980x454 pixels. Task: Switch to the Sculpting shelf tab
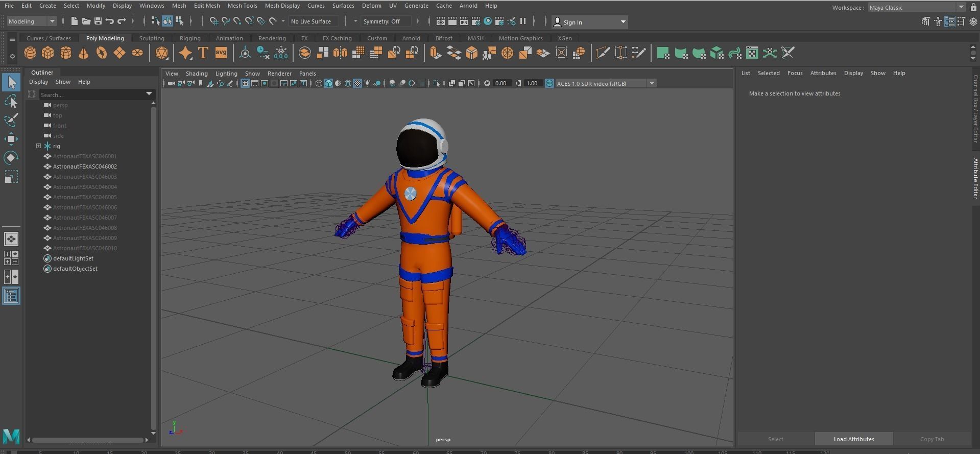[x=152, y=38]
